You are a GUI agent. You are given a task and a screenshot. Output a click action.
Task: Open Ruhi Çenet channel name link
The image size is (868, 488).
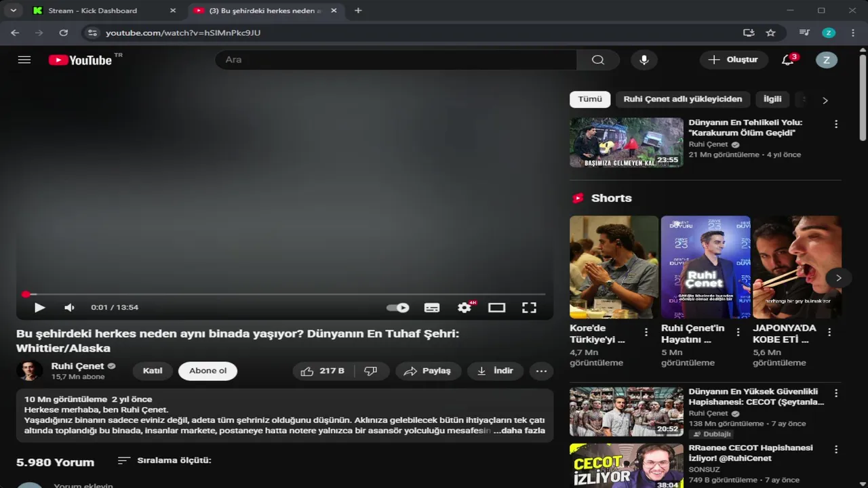click(77, 366)
